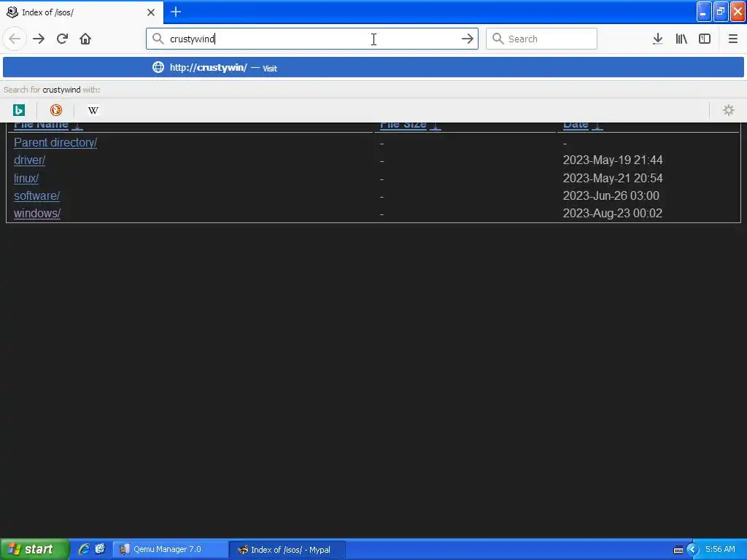Open the home page button
This screenshot has height=560, width=747.
[85, 39]
